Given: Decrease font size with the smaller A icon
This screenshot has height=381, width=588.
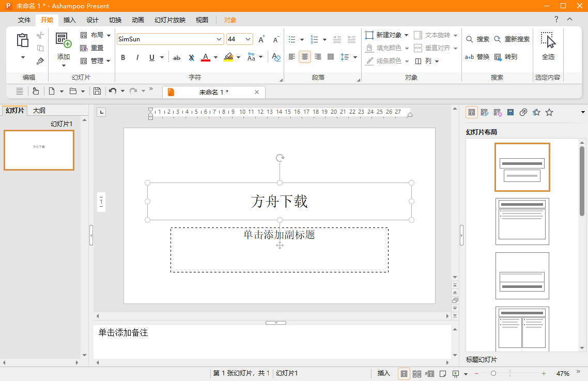Looking at the screenshot, I should pyautogui.click(x=276, y=39).
